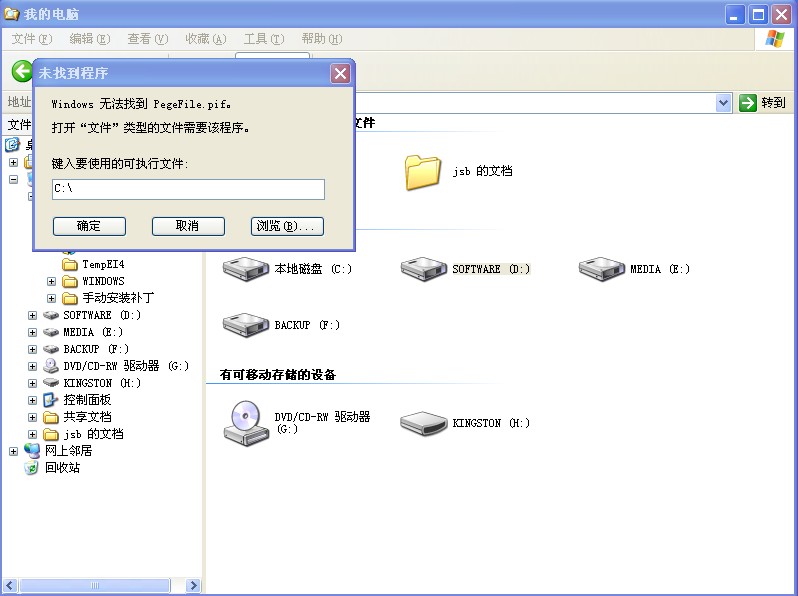Click the executable path input field

pos(188,189)
